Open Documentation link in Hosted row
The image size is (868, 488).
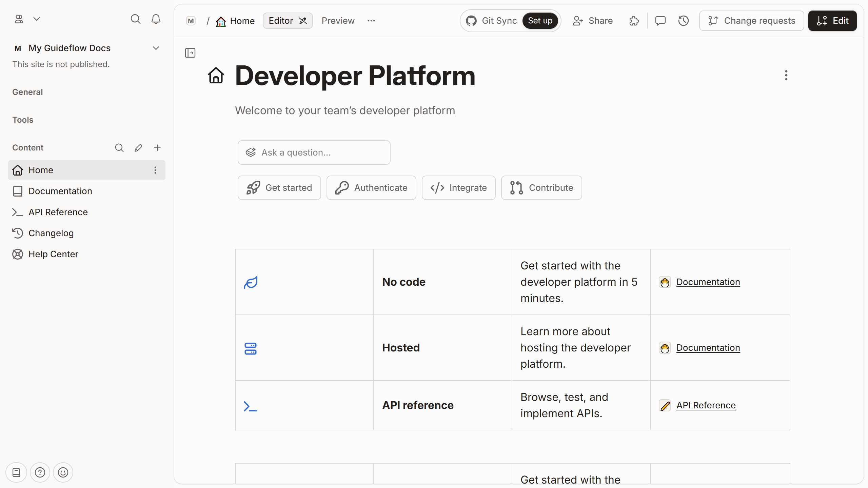(x=708, y=348)
